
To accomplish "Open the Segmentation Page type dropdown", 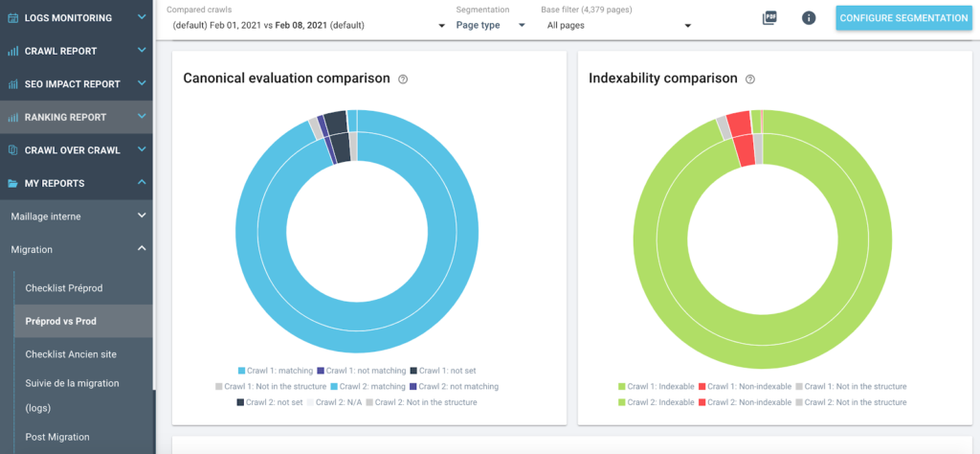I will tap(490, 25).
